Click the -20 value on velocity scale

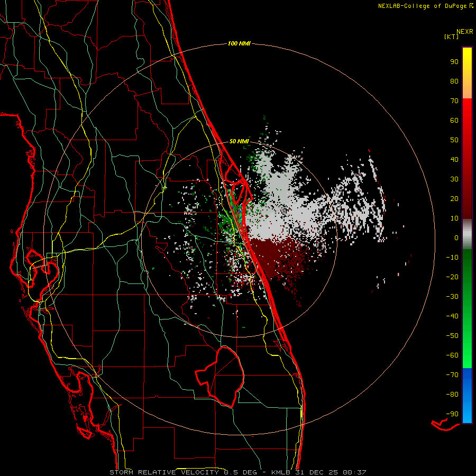tap(452, 277)
